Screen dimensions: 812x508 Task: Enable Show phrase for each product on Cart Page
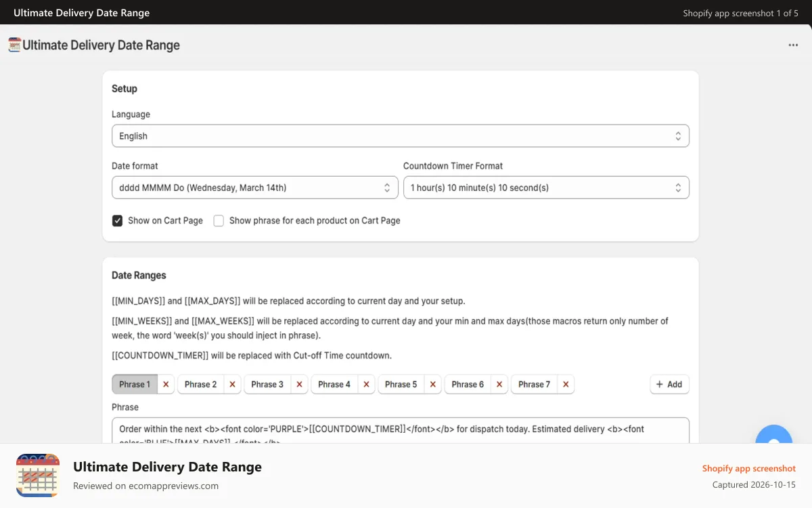219,221
